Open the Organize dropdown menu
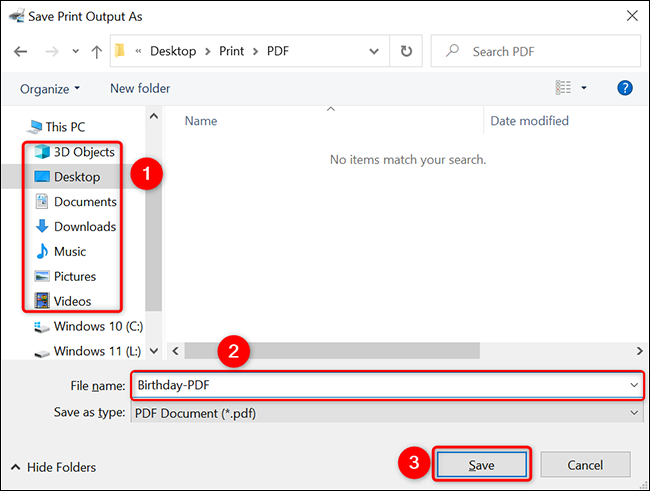Screen dimensions: 650x491 [50, 88]
